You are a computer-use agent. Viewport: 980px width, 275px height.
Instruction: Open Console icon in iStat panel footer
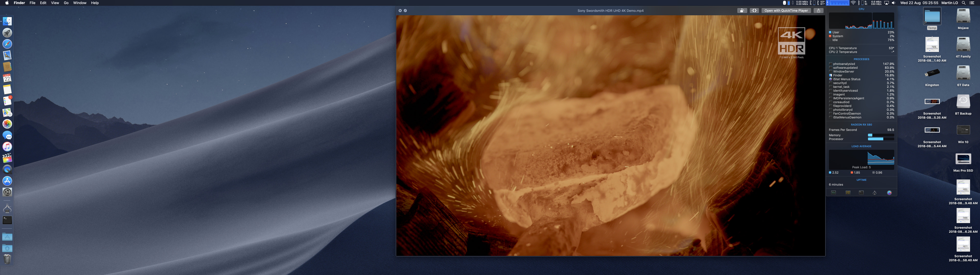click(848, 193)
